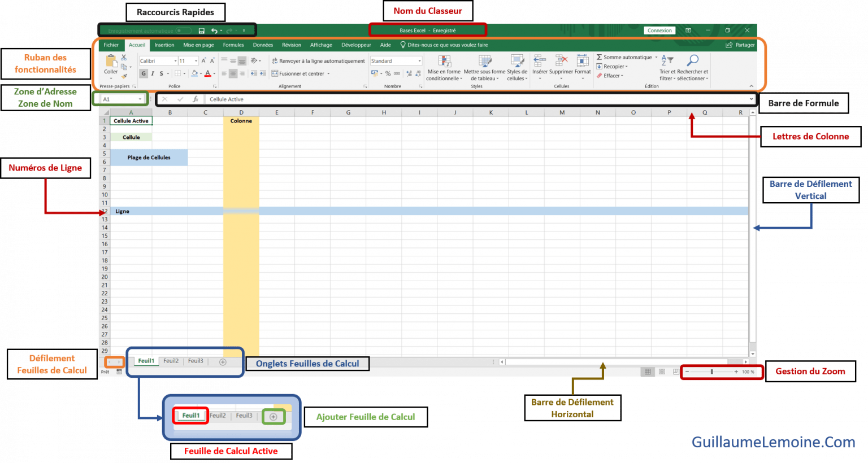Click the fx insert function icon

196,99
